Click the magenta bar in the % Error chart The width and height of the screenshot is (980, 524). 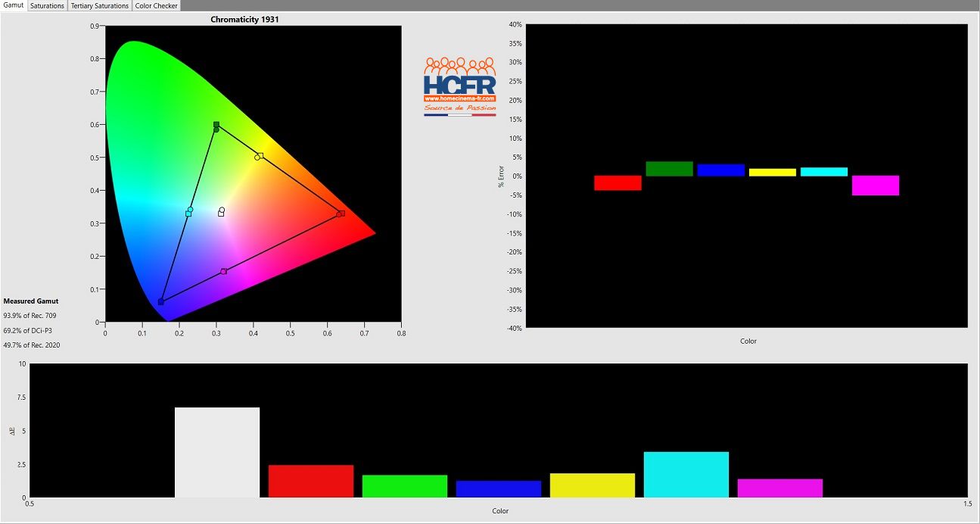875,186
